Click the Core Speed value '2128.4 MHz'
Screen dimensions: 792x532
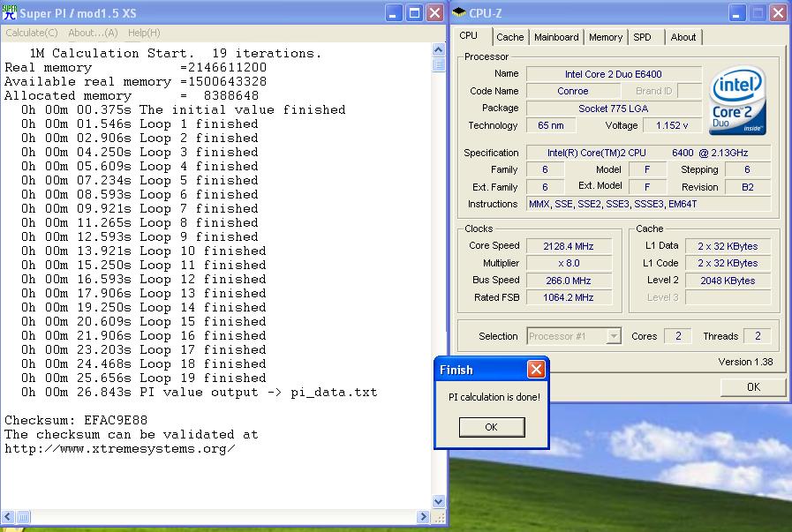[x=569, y=246]
